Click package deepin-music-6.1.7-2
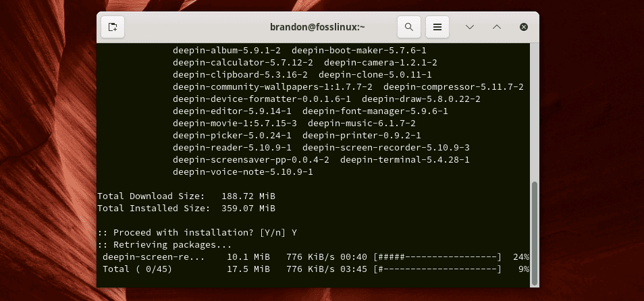This screenshot has width=644, height=301. (x=361, y=124)
